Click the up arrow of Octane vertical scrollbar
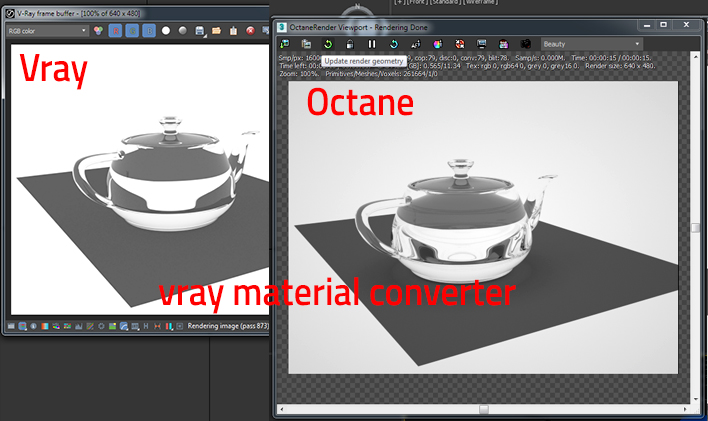 point(695,56)
